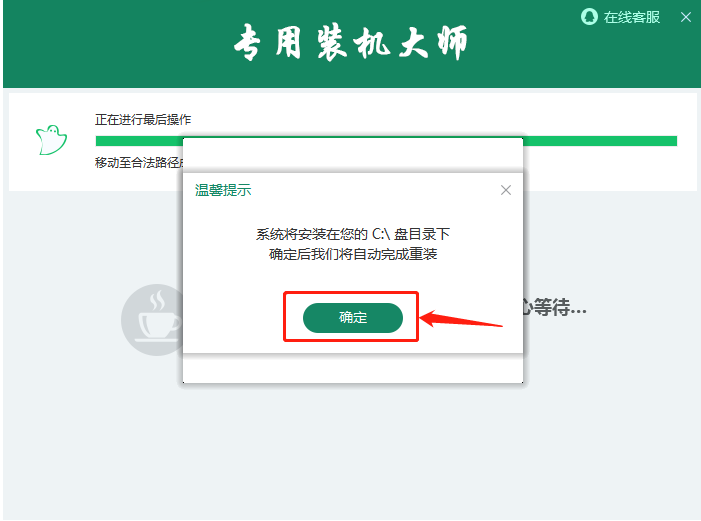Click the green 确定 button
The image size is (701, 521).
point(353,318)
